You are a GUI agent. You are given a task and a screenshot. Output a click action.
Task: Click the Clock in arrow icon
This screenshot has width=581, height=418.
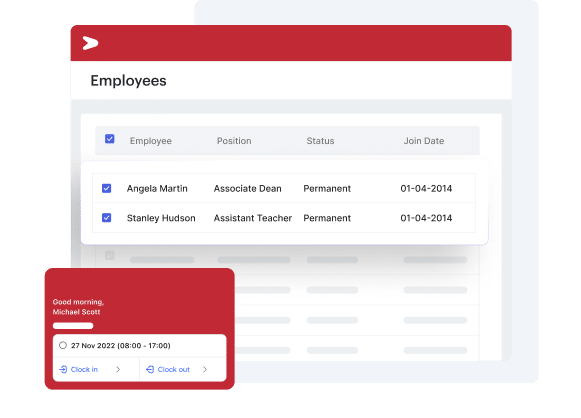tap(63, 369)
